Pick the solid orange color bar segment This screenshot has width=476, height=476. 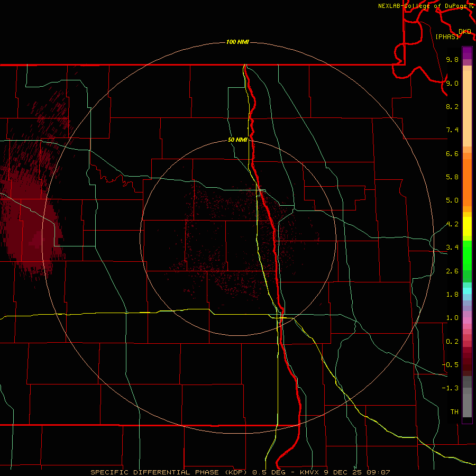click(467, 183)
